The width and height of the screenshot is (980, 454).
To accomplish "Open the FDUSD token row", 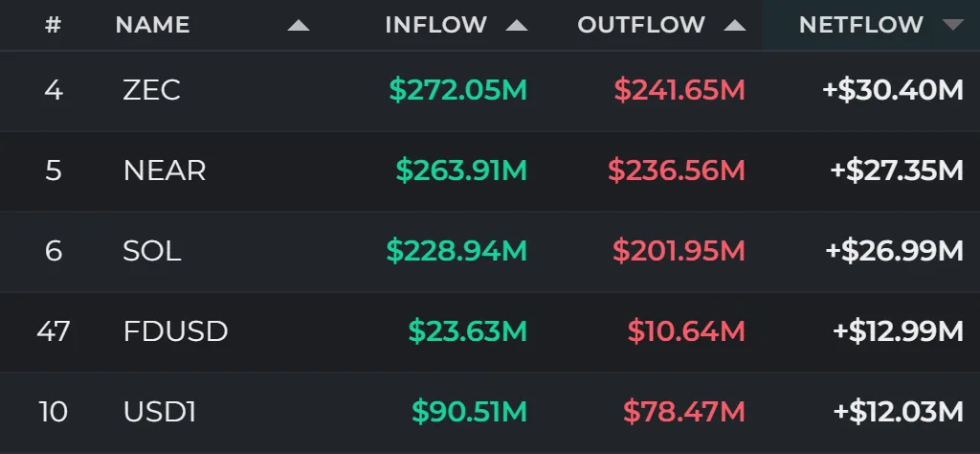I will (490, 331).
